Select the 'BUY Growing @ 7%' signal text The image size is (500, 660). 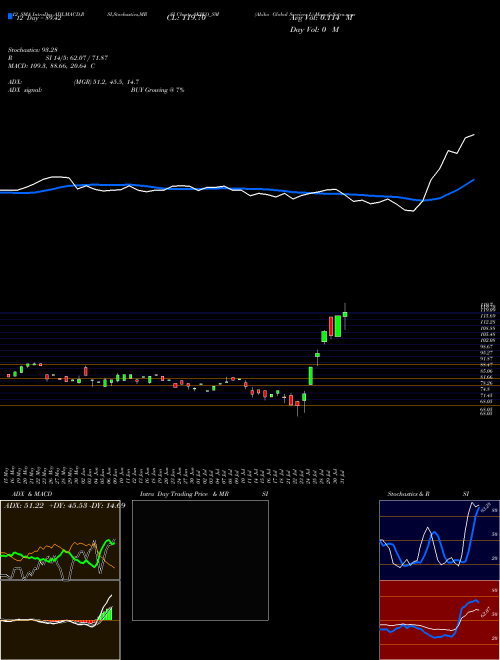click(x=157, y=90)
